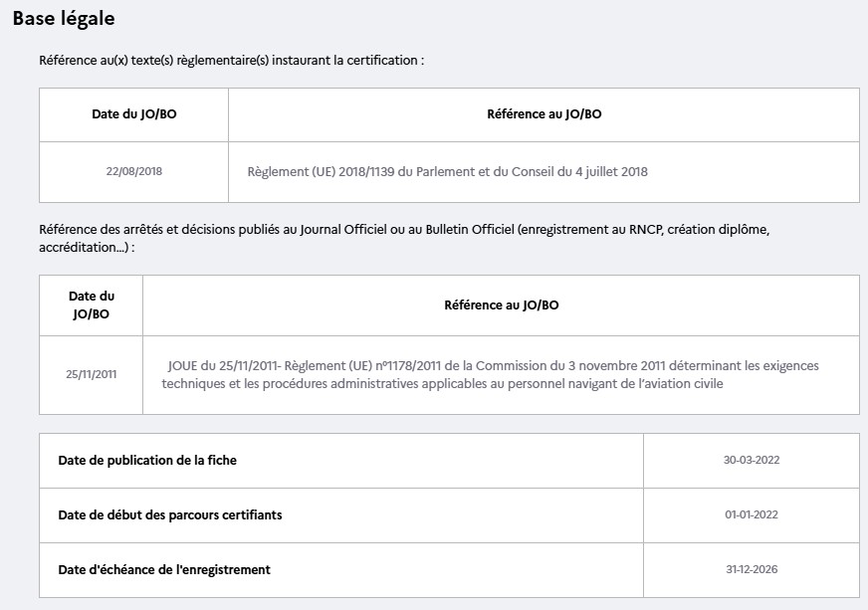Select the 30-03-2022 publication date value
The height and width of the screenshot is (610, 868).
click(x=751, y=460)
